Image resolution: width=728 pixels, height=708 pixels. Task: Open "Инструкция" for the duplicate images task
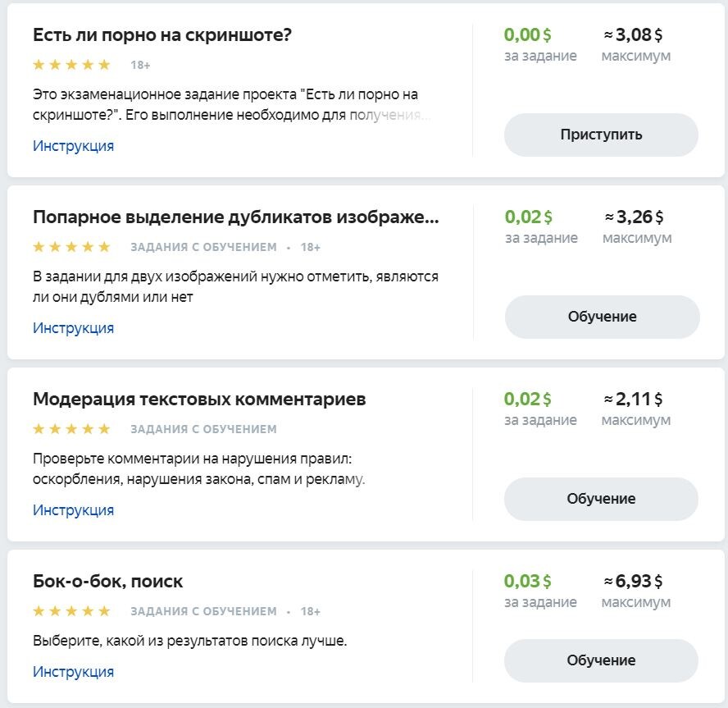(73, 328)
